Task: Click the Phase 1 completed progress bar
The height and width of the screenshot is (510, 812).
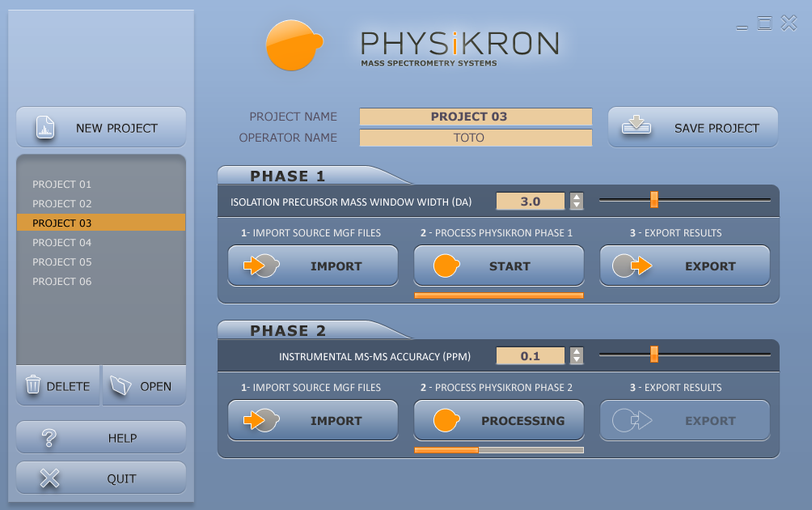Action: (x=499, y=295)
